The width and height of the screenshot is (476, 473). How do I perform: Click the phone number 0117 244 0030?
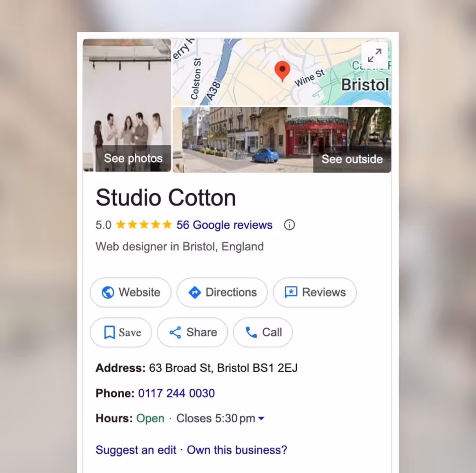(177, 393)
